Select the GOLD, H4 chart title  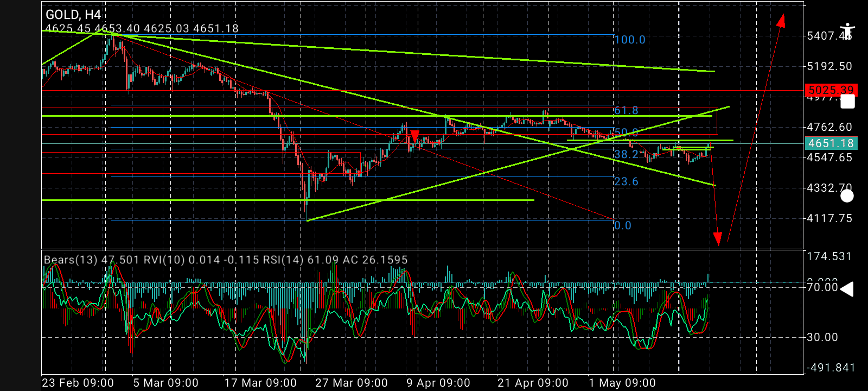(73, 15)
